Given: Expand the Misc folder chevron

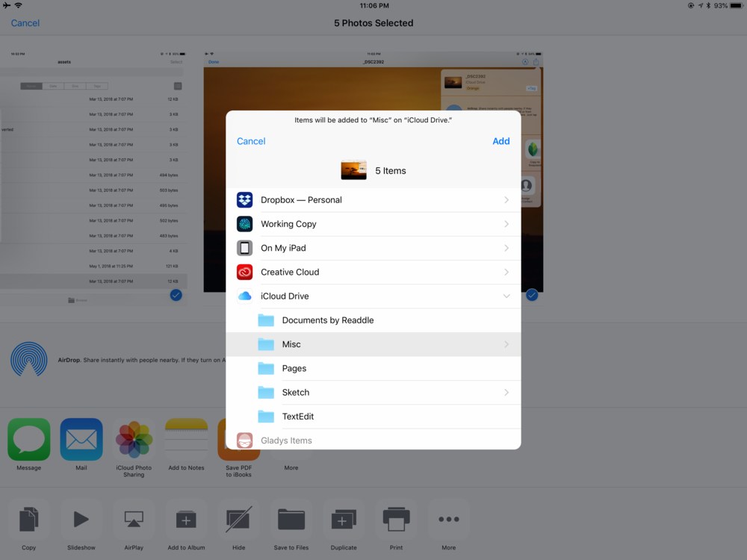Looking at the screenshot, I should tap(506, 344).
